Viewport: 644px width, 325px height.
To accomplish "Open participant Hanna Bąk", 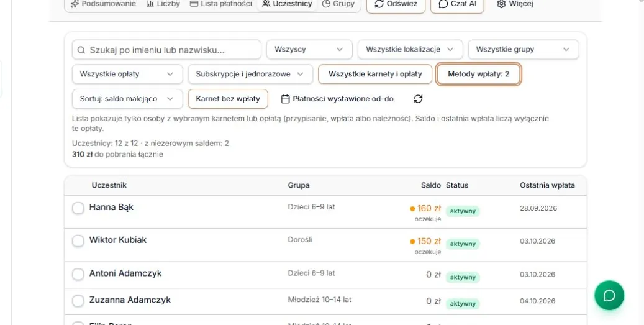I will tap(111, 207).
